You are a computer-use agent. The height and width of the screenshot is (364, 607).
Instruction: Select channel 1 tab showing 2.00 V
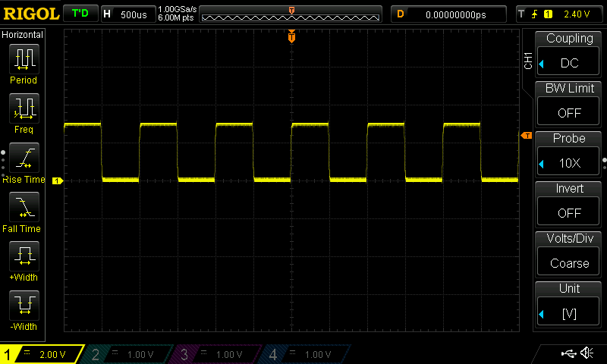42,354
